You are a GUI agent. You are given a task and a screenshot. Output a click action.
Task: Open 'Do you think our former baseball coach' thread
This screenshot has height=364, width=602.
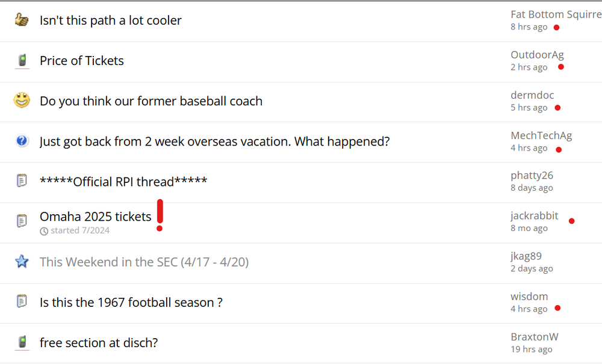[x=151, y=101]
